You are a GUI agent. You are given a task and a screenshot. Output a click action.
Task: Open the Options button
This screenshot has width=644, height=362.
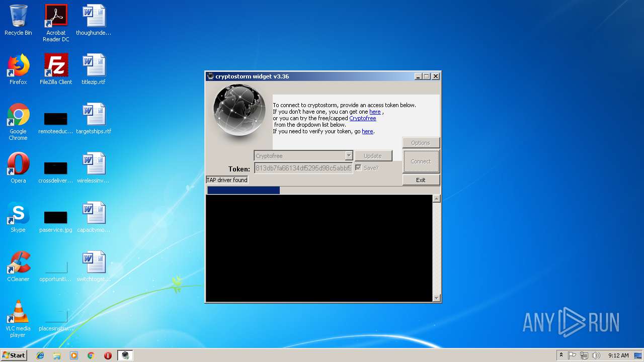(x=421, y=143)
